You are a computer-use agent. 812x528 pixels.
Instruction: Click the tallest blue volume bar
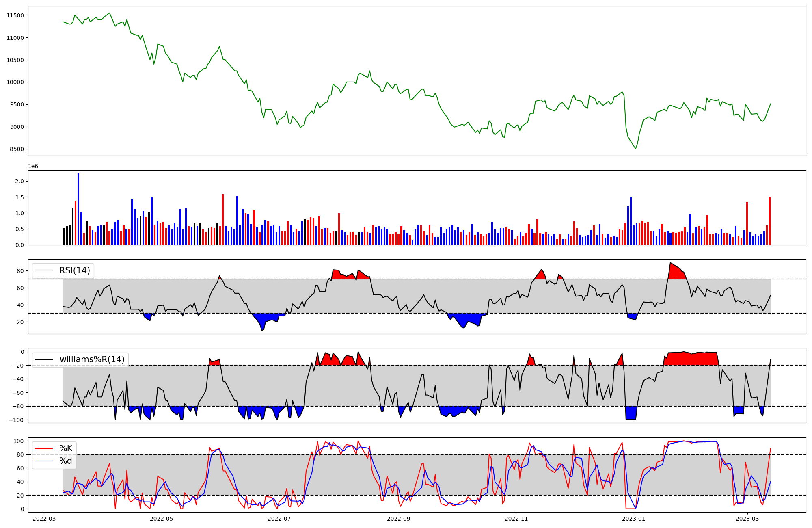(x=78, y=209)
